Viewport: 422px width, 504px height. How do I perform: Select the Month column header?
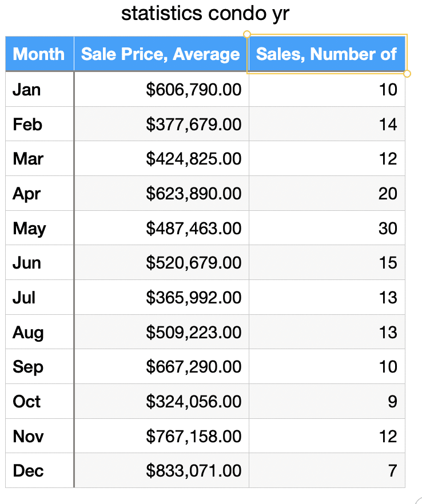[39, 54]
